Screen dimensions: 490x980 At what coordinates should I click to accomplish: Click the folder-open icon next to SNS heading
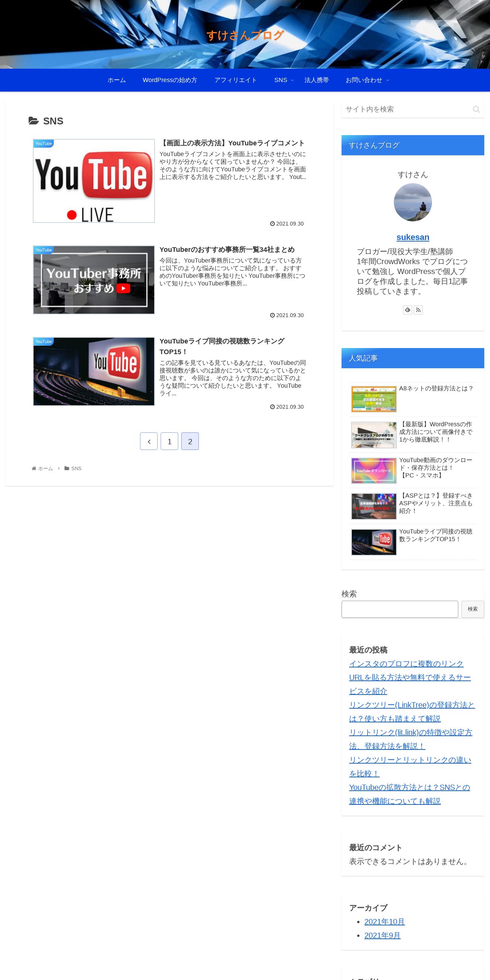34,121
